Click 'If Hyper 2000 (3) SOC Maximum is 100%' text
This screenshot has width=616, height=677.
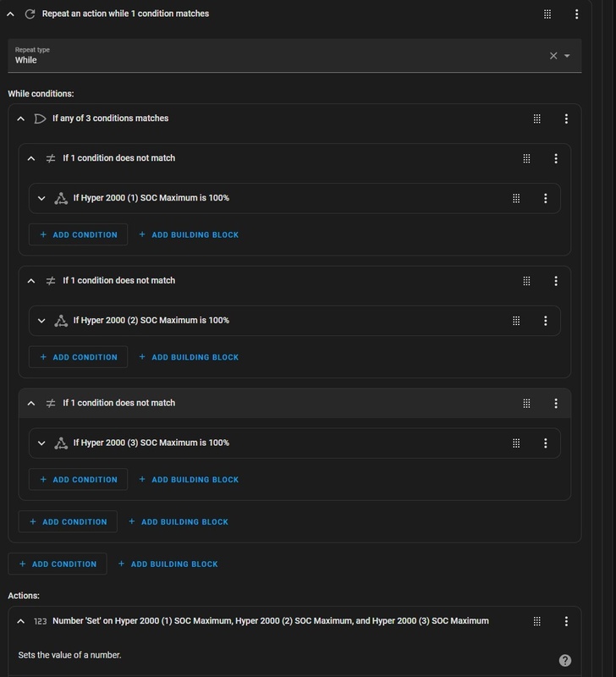151,443
